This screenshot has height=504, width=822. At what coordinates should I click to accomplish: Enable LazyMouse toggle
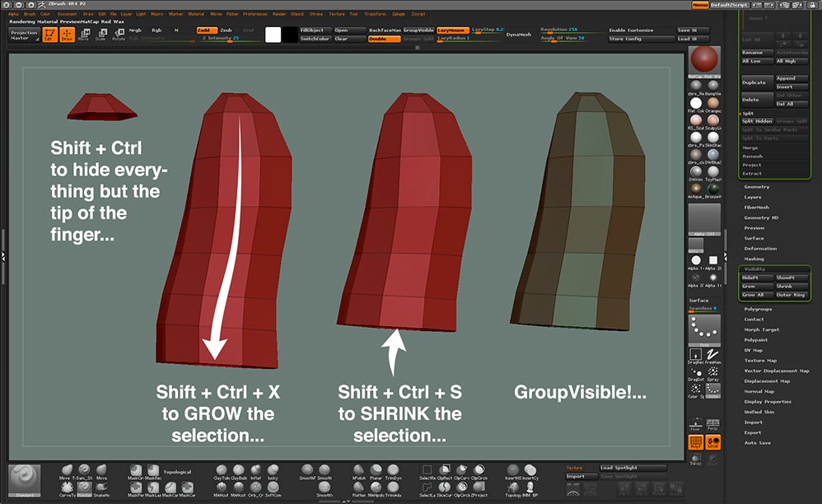click(x=451, y=30)
